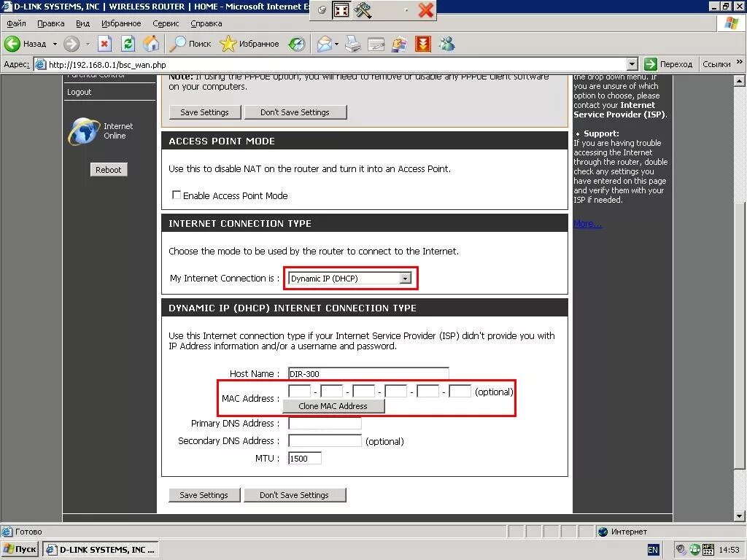Click the Reboot button
747x560 pixels.
(109, 169)
